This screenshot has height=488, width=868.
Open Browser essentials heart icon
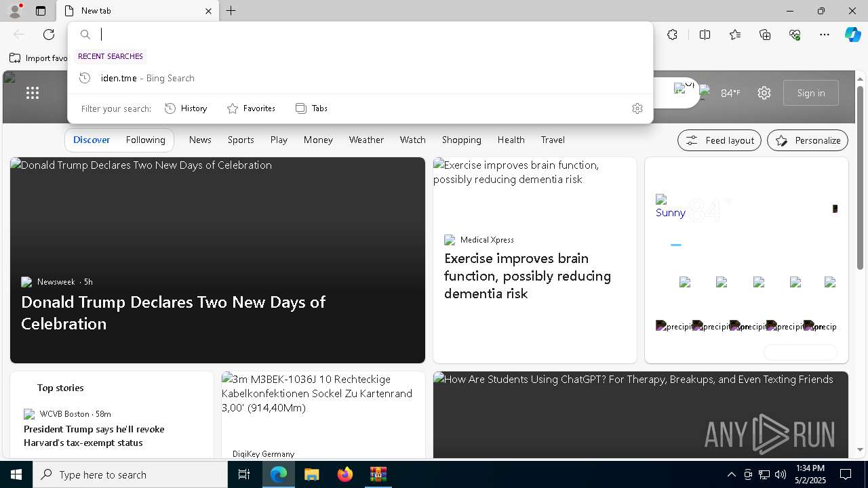pos(795,35)
